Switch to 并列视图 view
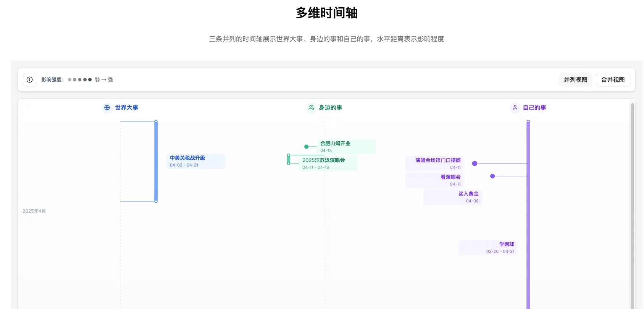 tap(575, 79)
